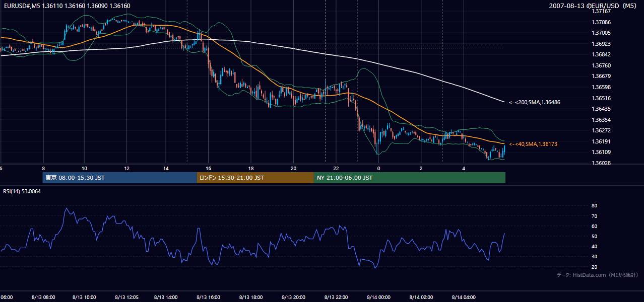The image size is (644, 302).
Task: Click RSI scale value 70
Action: [x=595, y=216]
